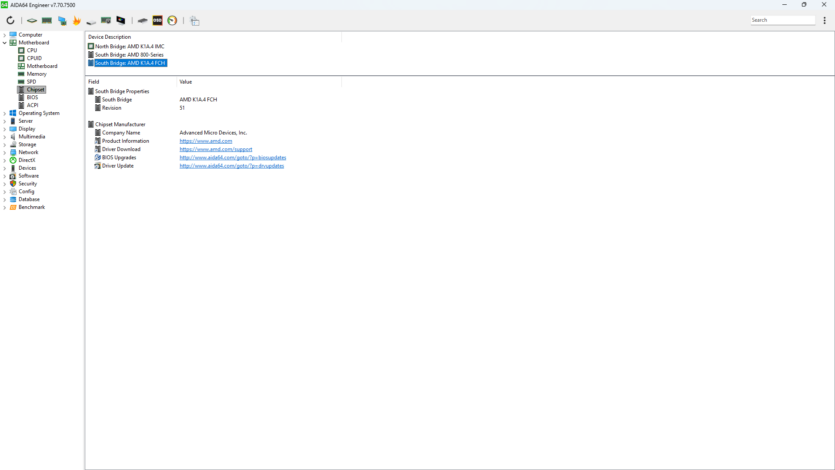Expand the Storage tree node
Viewport: 835px width, 470px height.
pyautogui.click(x=5, y=145)
